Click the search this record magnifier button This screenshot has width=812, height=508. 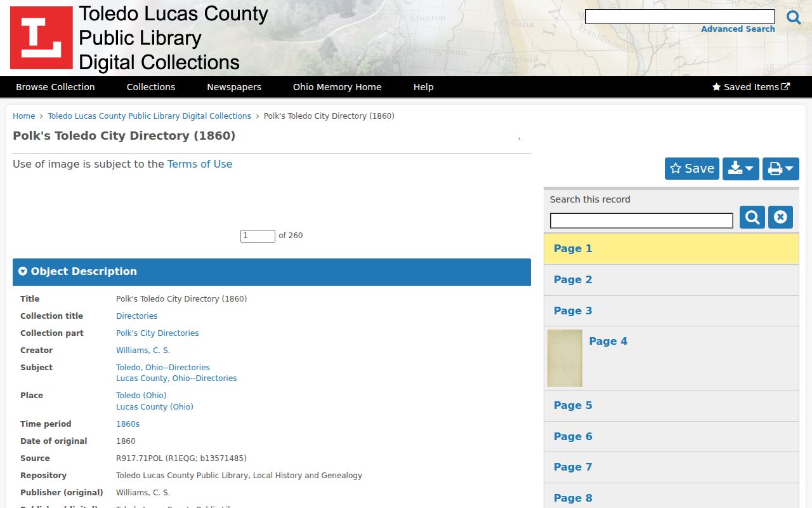pyautogui.click(x=752, y=217)
